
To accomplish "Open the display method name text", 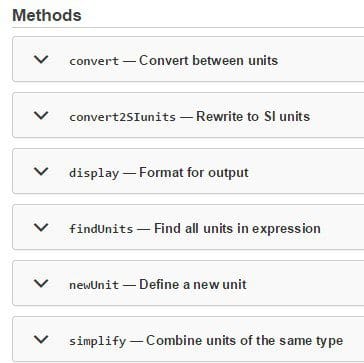I will click(x=94, y=173).
